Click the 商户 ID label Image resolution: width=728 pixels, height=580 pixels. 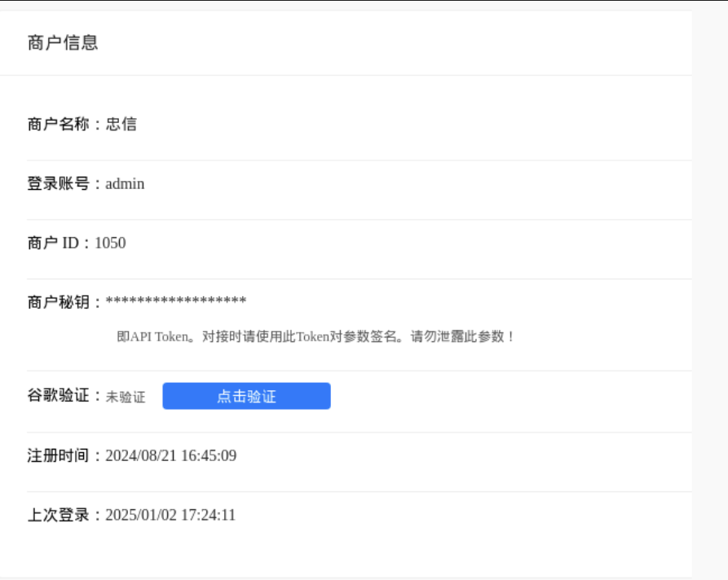click(53, 243)
